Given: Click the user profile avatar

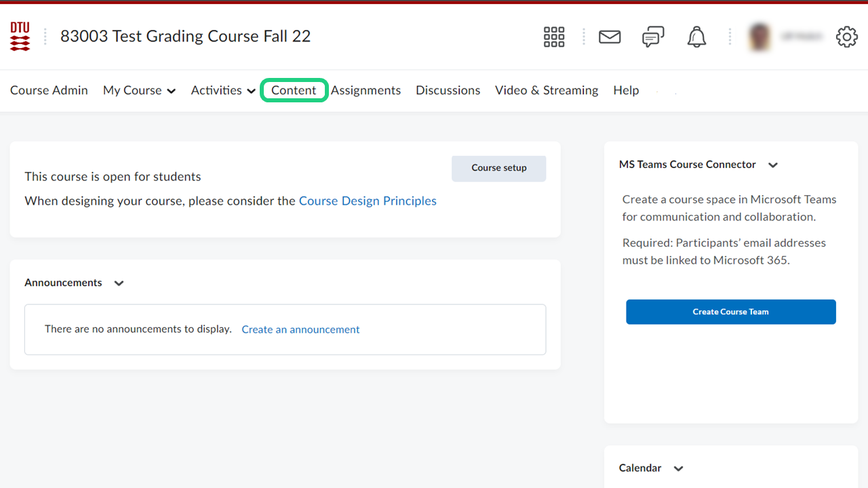Looking at the screenshot, I should click(x=760, y=37).
